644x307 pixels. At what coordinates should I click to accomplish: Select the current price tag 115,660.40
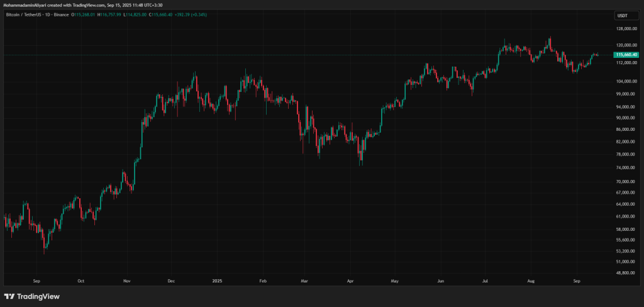627,55
